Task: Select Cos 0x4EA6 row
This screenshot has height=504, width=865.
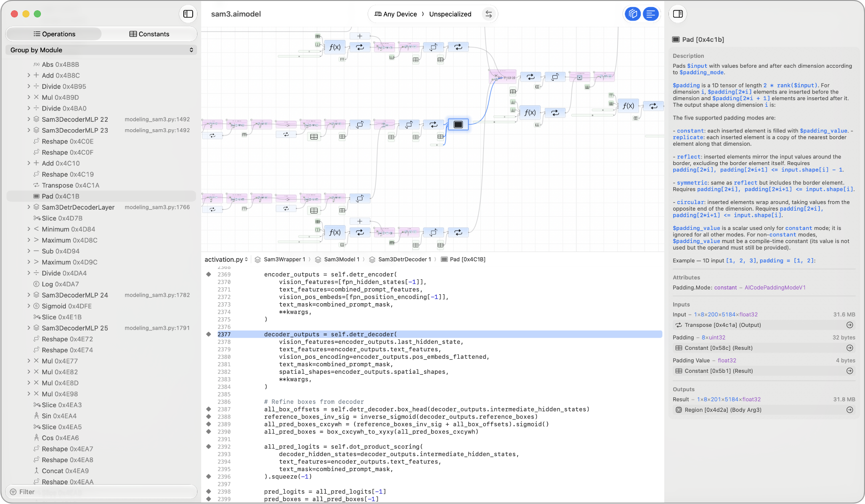Action: click(101, 438)
